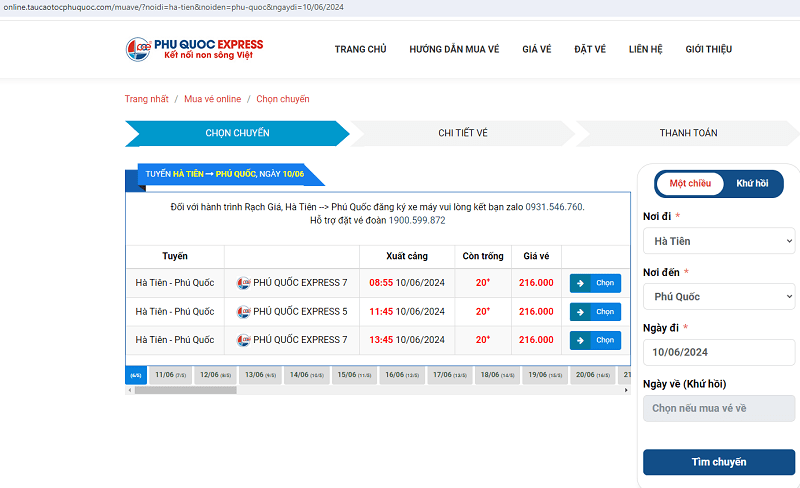Pick the 15/06 date tab
Screen dimensions: 800x488
[352, 375]
